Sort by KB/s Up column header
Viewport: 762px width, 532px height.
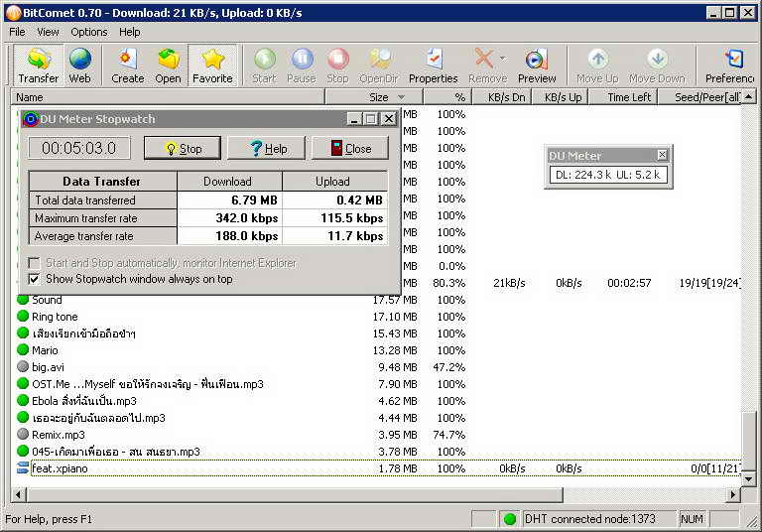tap(561, 97)
